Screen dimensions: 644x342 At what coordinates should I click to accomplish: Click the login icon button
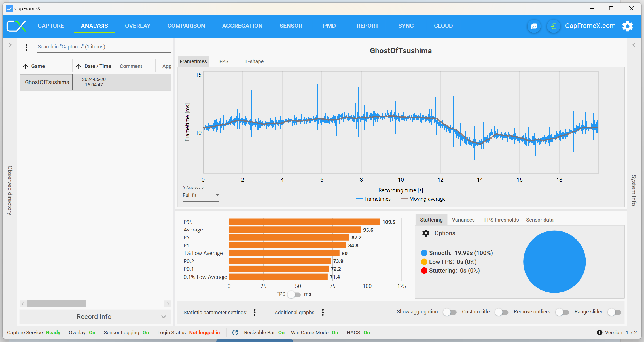pyautogui.click(x=553, y=26)
